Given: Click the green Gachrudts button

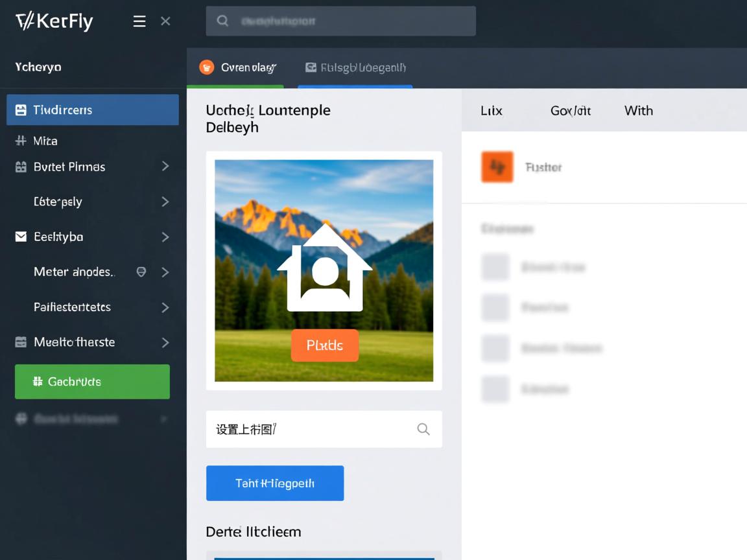Looking at the screenshot, I should [92, 382].
